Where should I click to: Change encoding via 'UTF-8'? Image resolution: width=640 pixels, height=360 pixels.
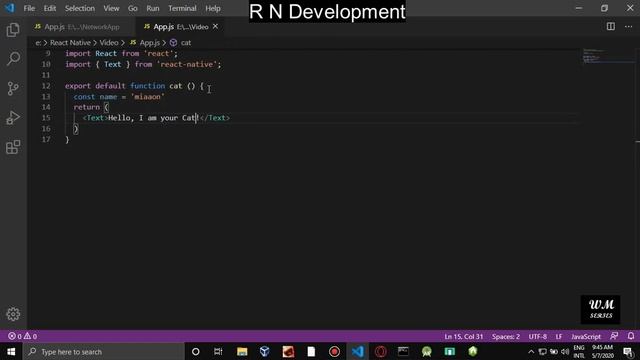pyautogui.click(x=538, y=336)
